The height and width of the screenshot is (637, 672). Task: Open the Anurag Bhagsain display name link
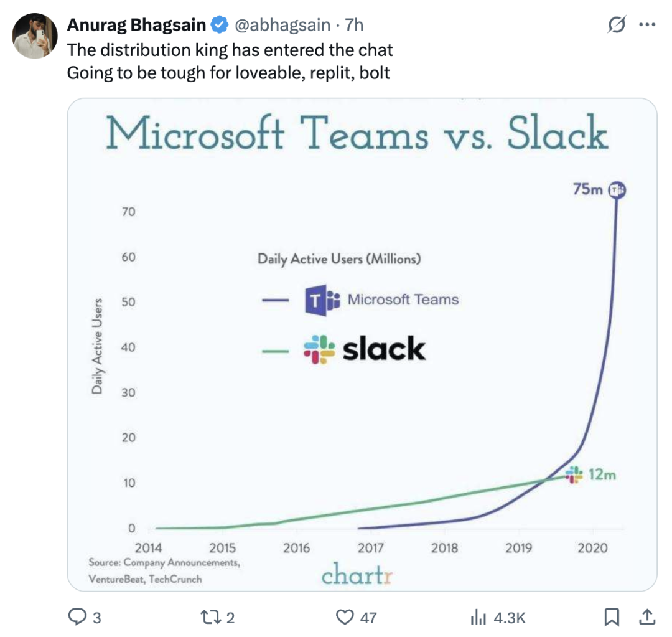coord(137,25)
